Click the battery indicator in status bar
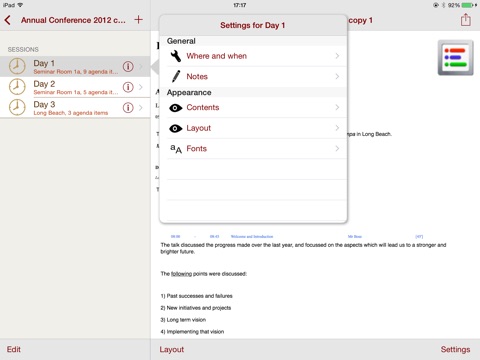480x360 pixels. tap(468, 5)
